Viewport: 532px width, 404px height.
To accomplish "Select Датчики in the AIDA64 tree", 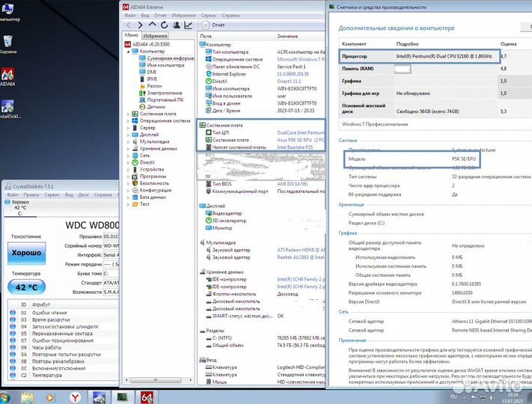I will point(156,106).
